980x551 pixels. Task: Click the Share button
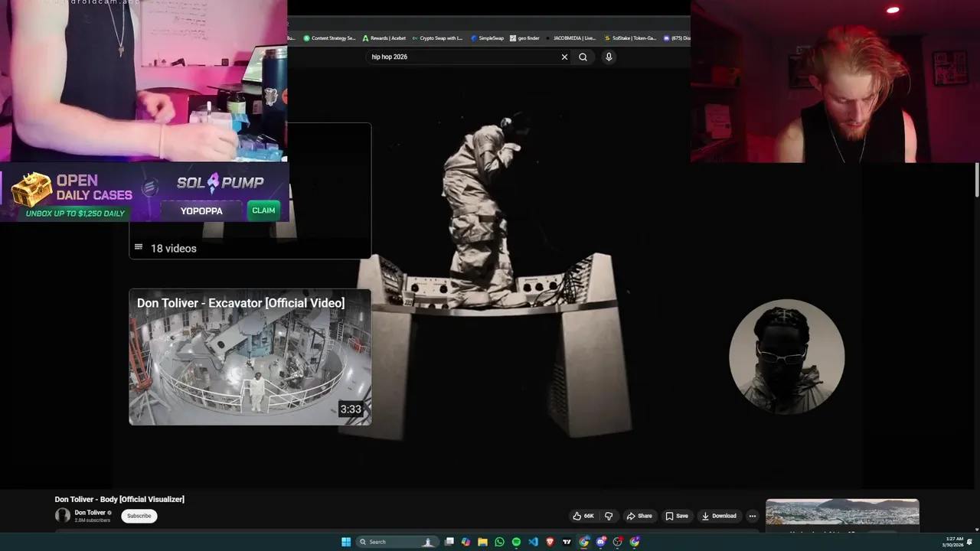click(x=639, y=516)
